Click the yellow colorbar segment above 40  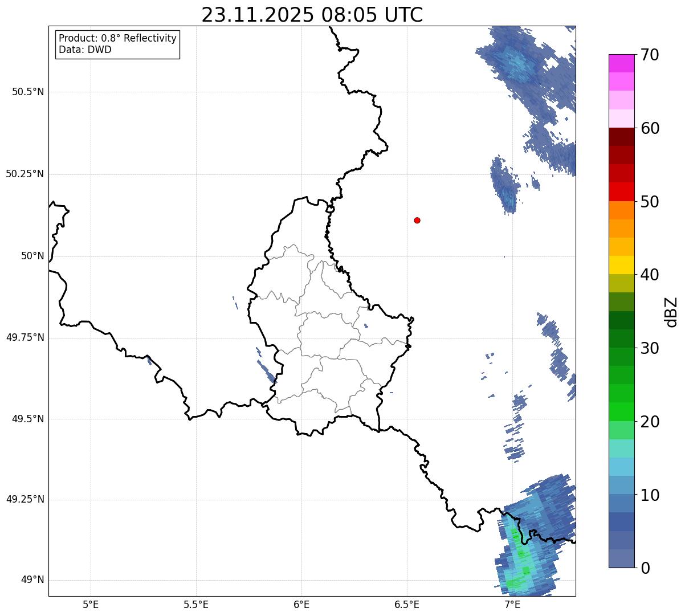[x=622, y=265]
